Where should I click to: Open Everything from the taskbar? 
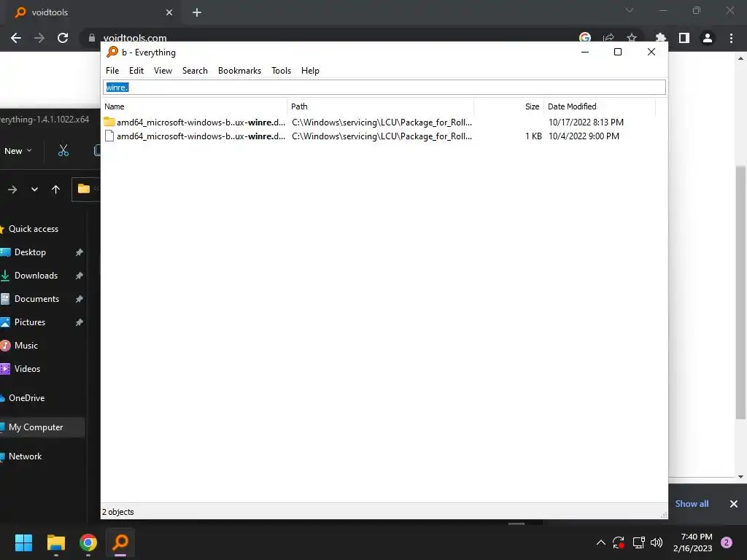(x=120, y=542)
